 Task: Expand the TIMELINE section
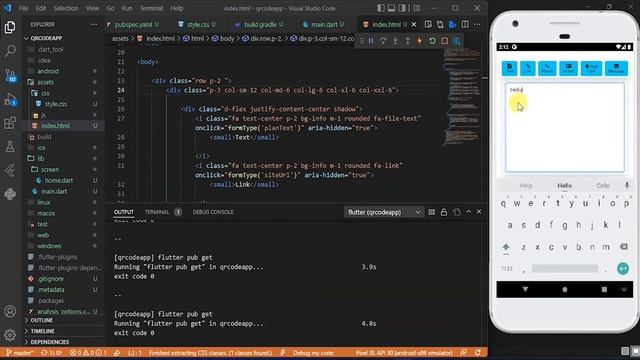[x=63, y=331]
